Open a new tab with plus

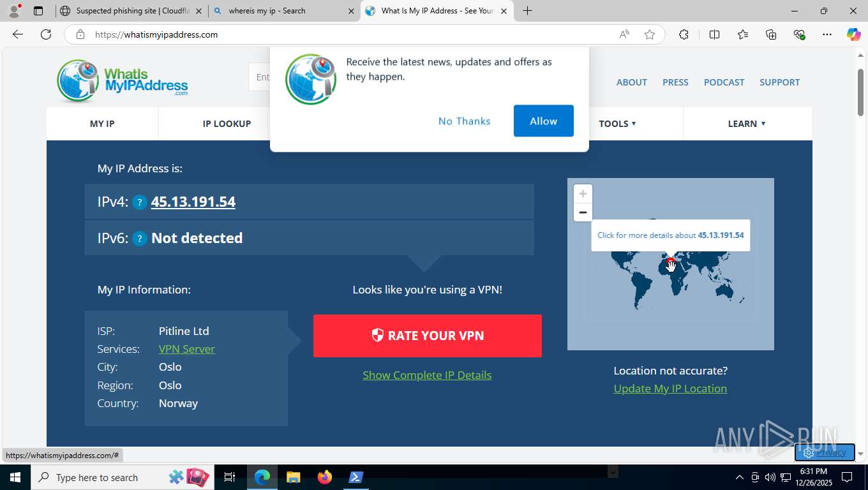click(x=527, y=11)
